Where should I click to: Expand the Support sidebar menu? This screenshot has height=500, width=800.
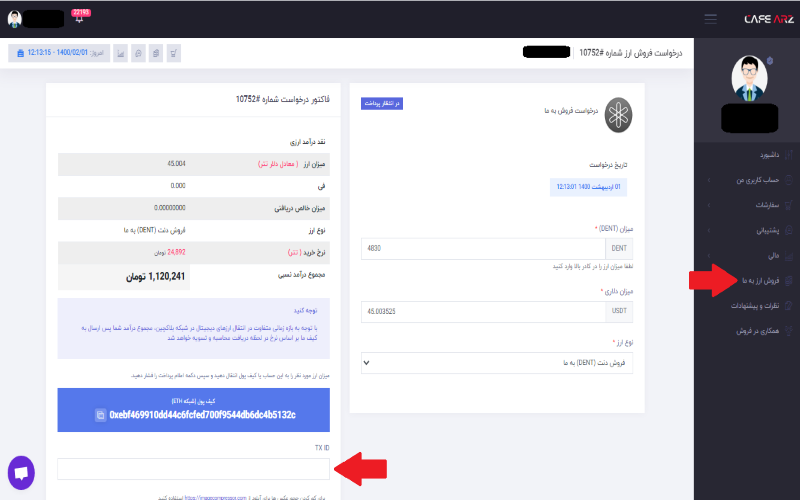pyautogui.click(x=750, y=231)
